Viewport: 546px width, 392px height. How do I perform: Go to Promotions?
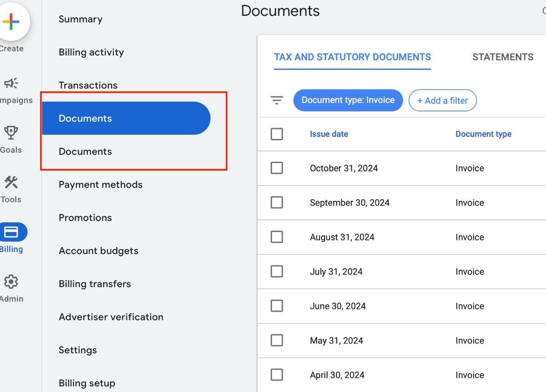pyautogui.click(x=85, y=218)
